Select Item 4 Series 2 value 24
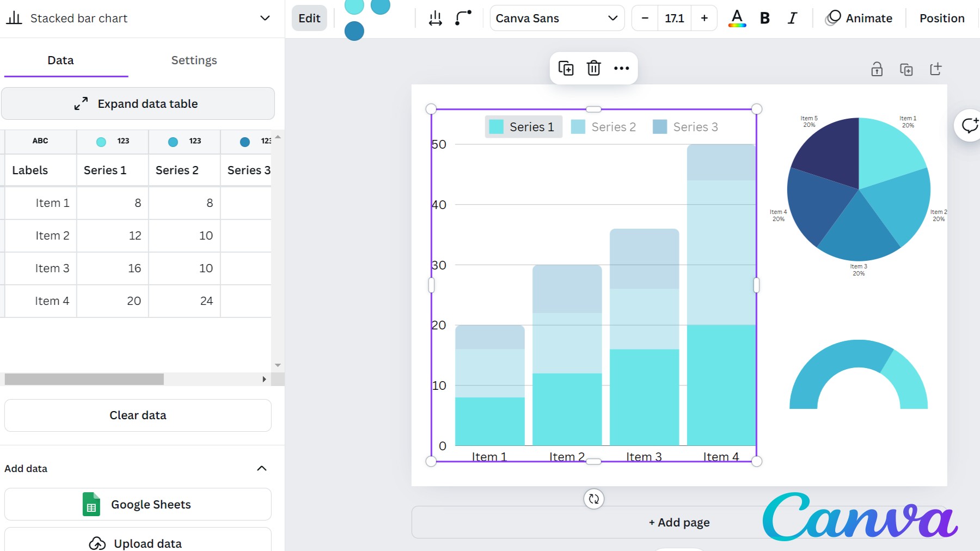The image size is (980, 551). [185, 301]
